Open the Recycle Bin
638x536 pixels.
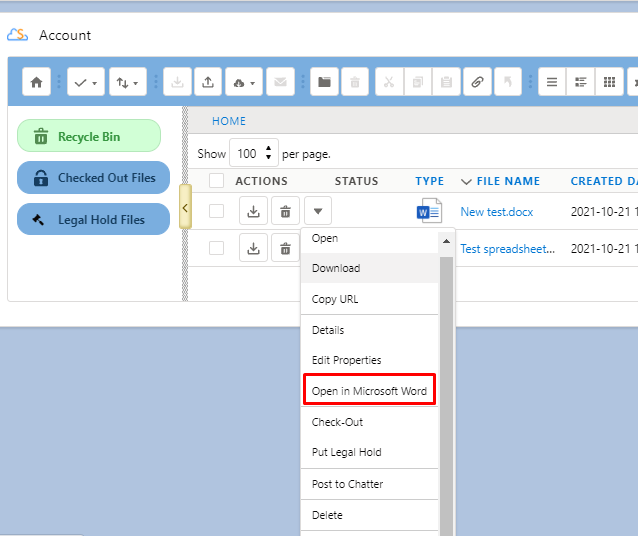(x=89, y=136)
